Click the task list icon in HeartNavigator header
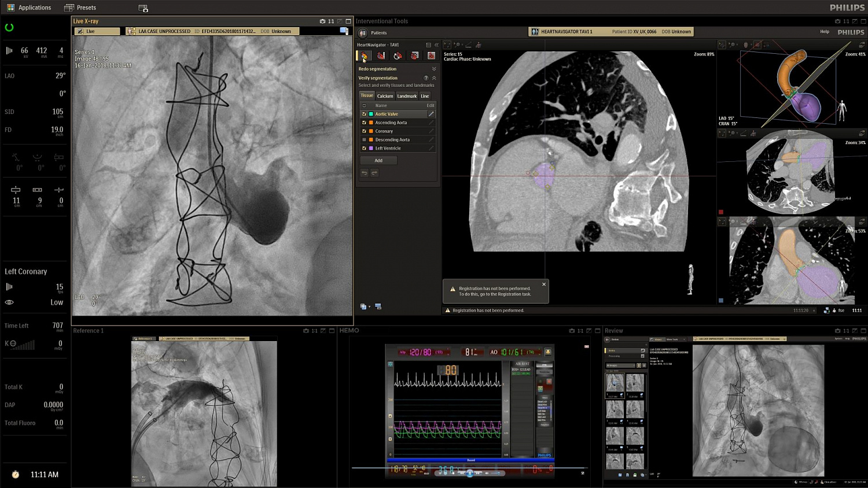 428,45
